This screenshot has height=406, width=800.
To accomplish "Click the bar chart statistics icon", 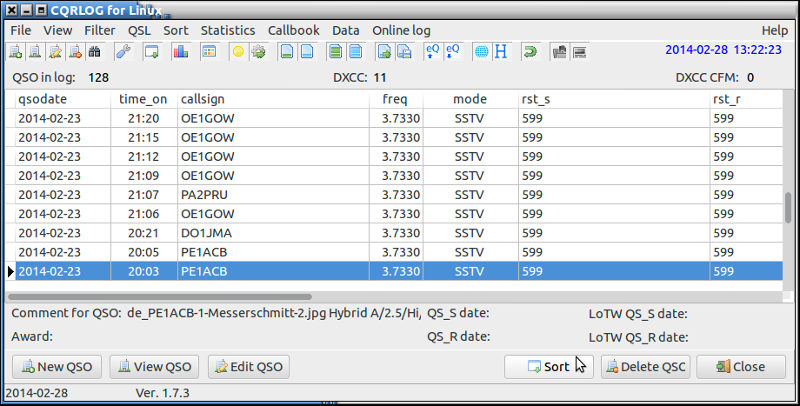I will (x=180, y=51).
